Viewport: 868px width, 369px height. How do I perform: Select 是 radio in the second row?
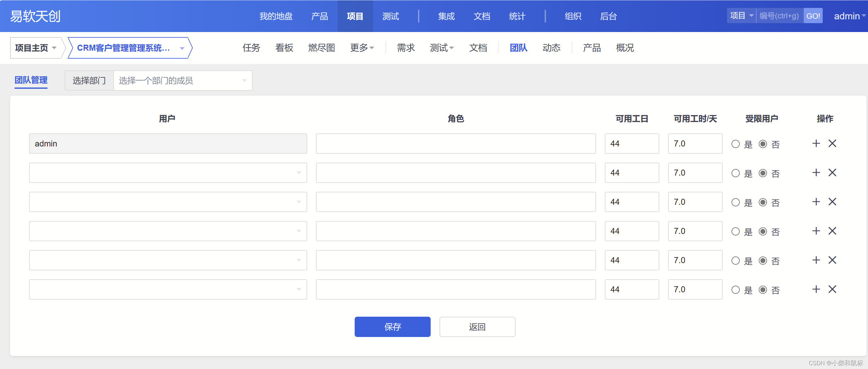click(736, 173)
